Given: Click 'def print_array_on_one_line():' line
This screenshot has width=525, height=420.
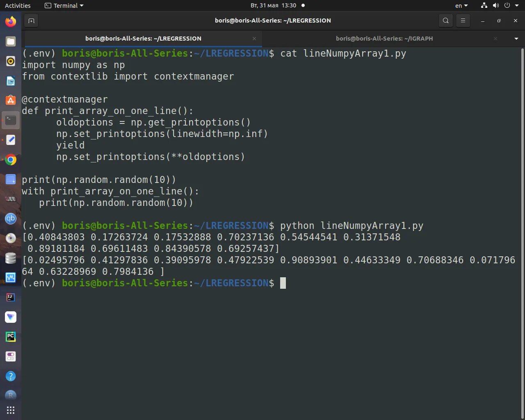Looking at the screenshot, I should (107, 111).
